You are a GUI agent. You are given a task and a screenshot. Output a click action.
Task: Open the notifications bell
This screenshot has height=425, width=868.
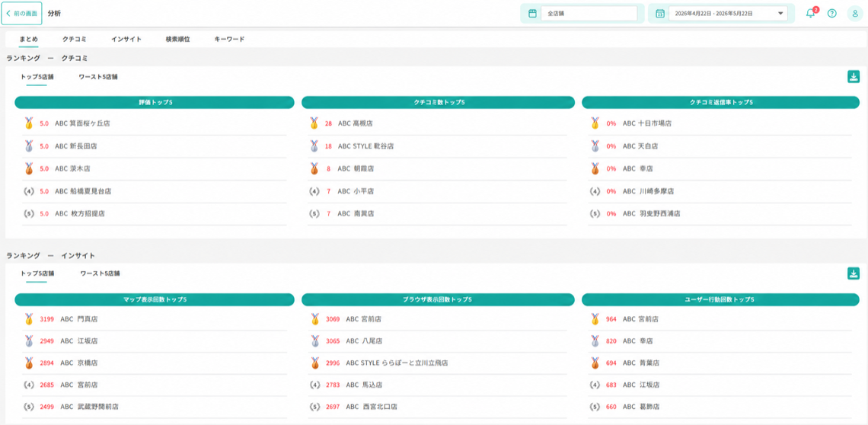click(x=810, y=13)
